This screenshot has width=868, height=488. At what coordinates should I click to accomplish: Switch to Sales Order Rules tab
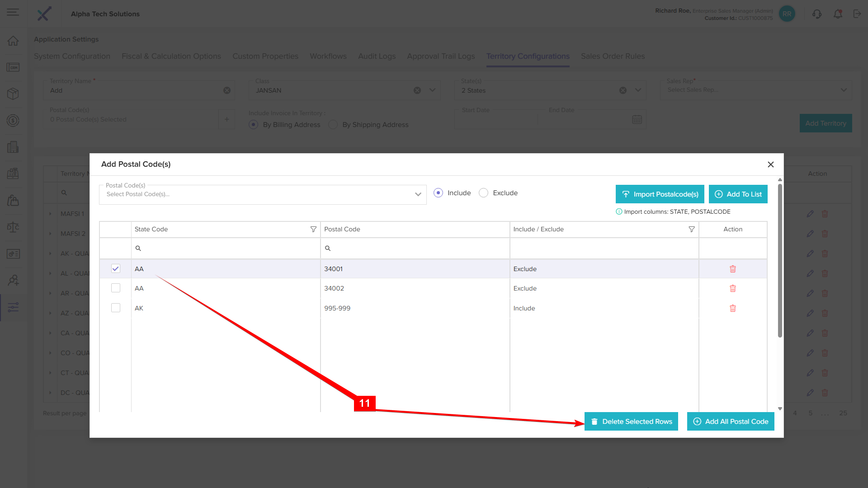tap(613, 56)
